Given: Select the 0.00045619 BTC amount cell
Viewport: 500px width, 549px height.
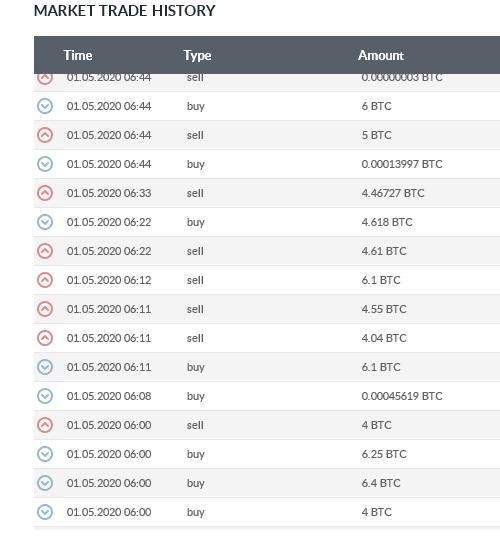Looking at the screenshot, I should point(402,396).
